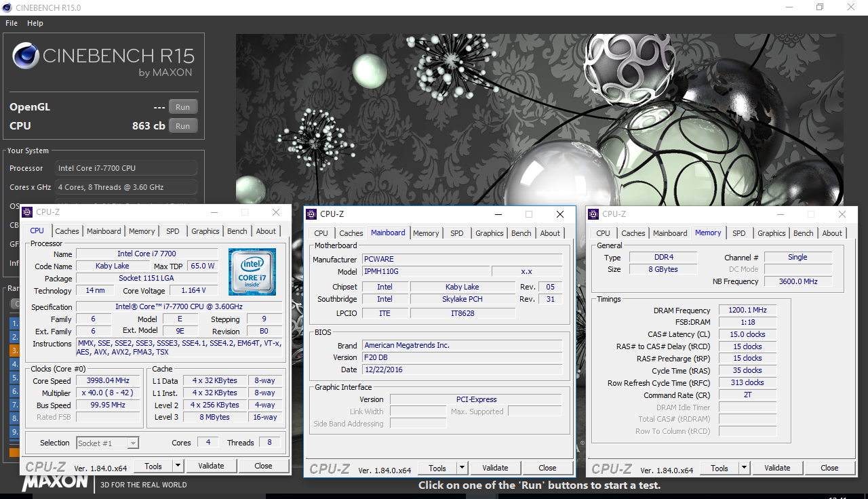Viewport: 868px width, 499px height.
Task: Click Close button in CPU window
Action: (x=263, y=466)
